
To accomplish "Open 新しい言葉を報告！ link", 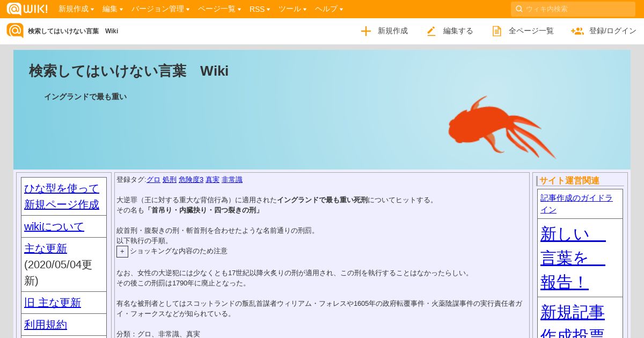I will (573, 258).
